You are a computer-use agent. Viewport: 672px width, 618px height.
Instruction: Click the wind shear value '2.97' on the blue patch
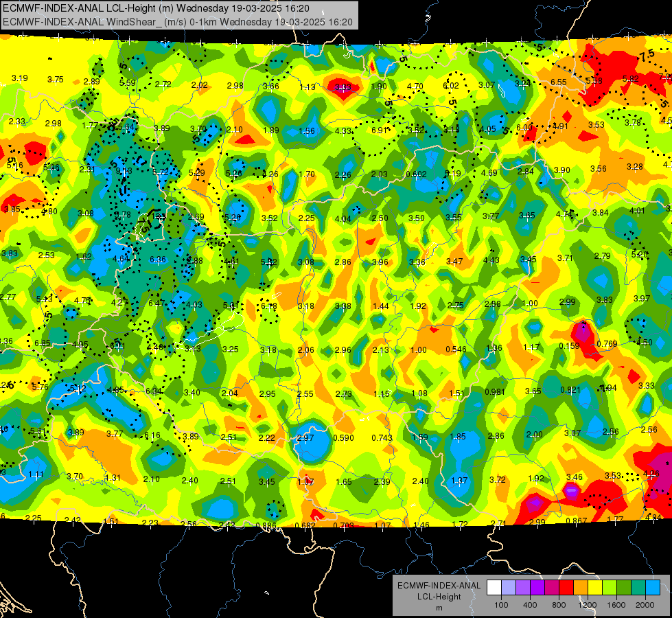point(305,438)
